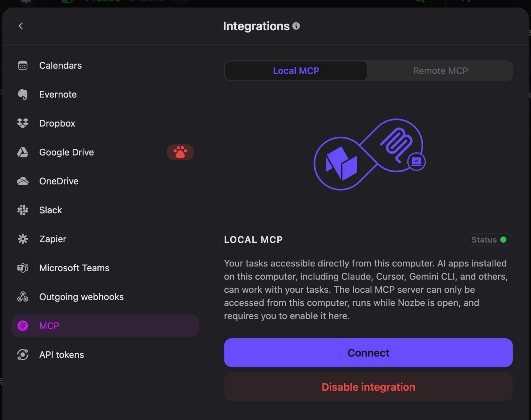
Task: Click the Status indicator pill
Action: click(489, 240)
